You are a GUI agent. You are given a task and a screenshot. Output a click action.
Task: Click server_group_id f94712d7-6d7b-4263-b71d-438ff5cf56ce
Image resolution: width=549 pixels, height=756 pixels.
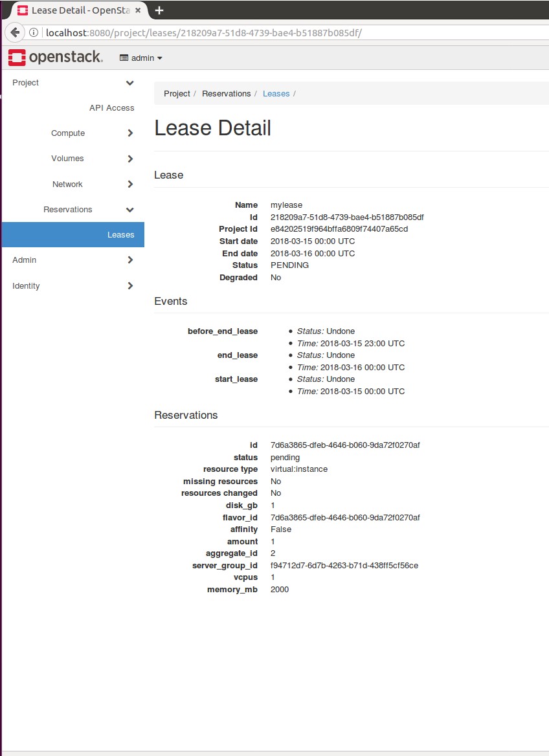(x=344, y=566)
